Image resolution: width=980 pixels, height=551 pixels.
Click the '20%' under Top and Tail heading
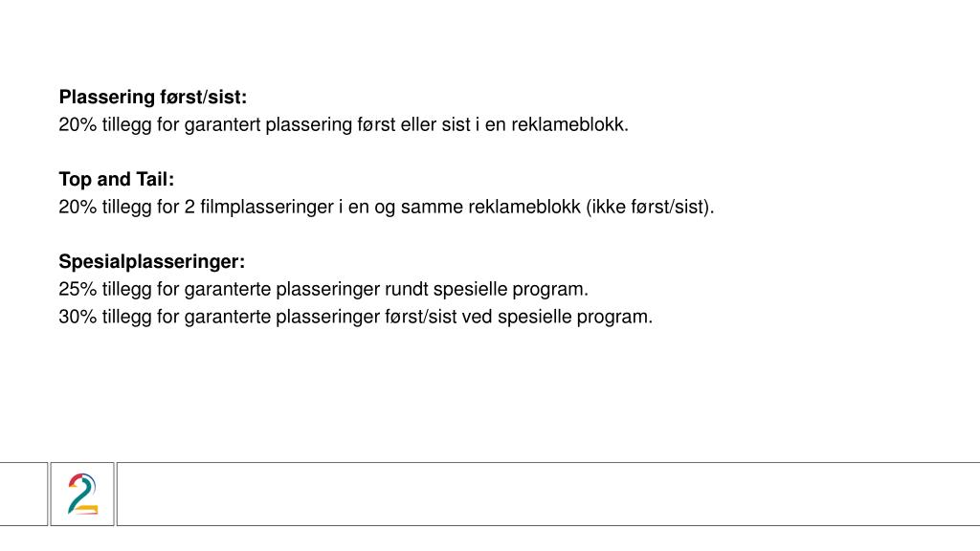[x=78, y=207]
